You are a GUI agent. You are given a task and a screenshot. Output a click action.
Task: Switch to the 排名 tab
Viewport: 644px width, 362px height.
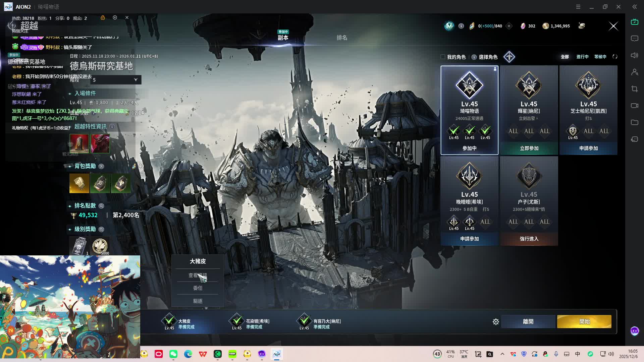[x=342, y=38]
